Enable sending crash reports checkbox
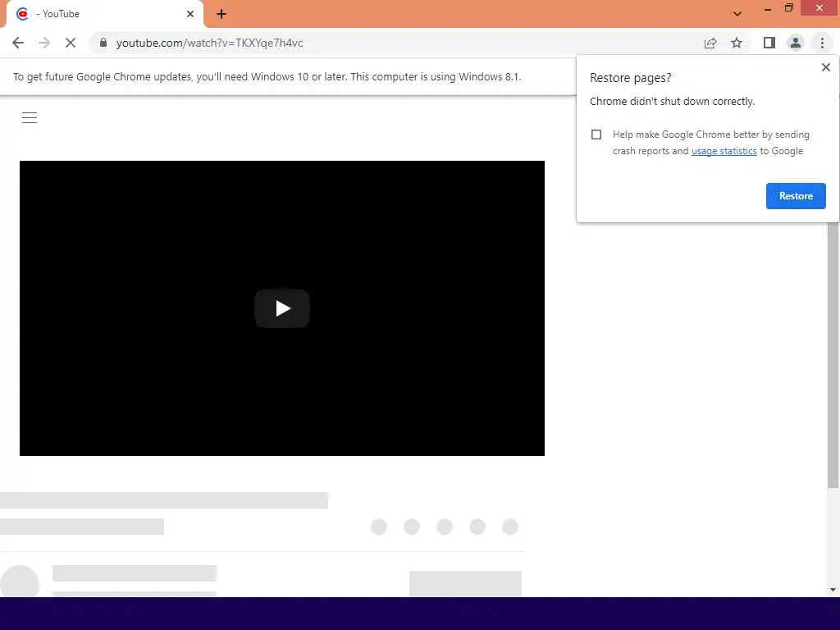This screenshot has width=840, height=630. (x=596, y=135)
